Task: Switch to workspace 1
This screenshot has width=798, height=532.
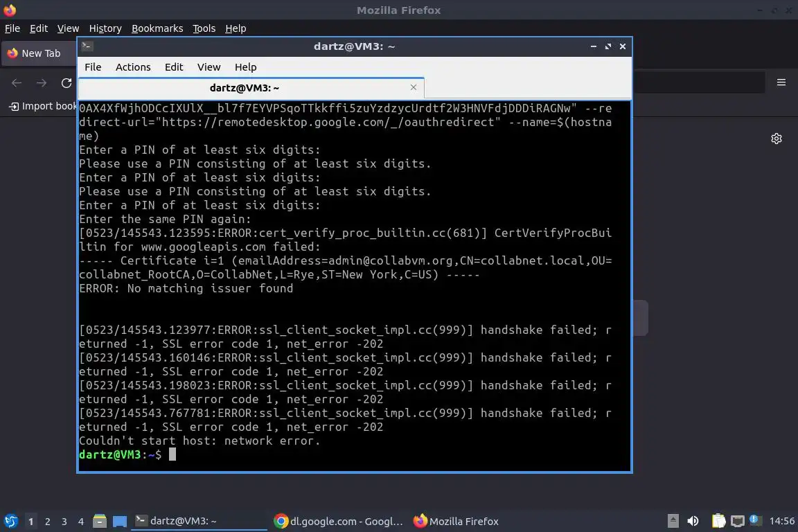Action: pyautogui.click(x=31, y=522)
